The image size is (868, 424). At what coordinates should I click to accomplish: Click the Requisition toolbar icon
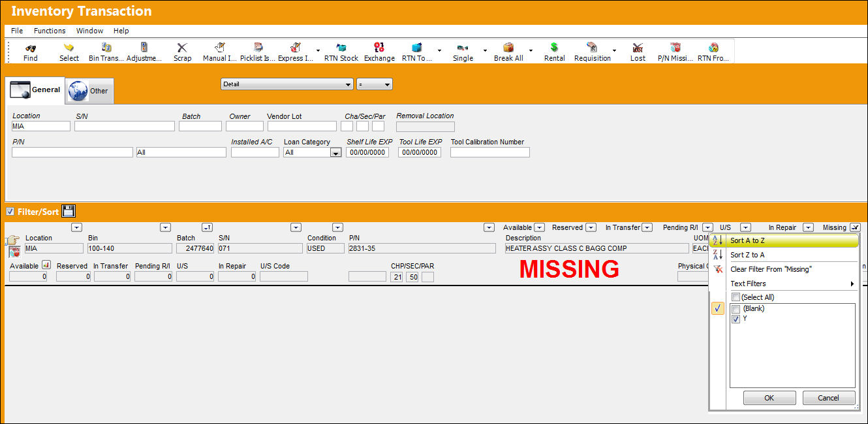[x=592, y=48]
